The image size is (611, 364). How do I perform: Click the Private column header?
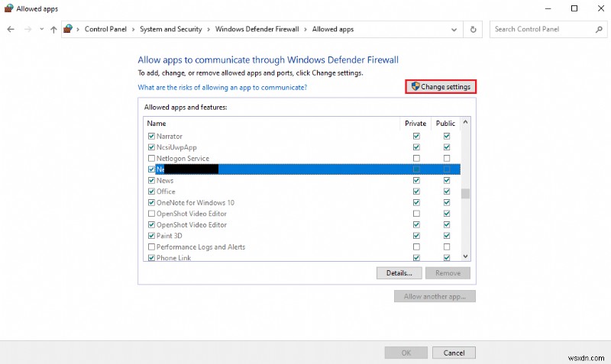pos(415,124)
